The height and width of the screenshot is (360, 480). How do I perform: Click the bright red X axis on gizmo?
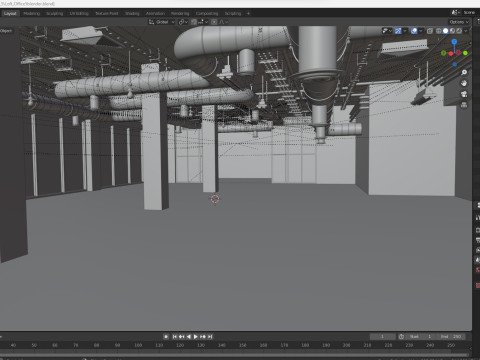coord(451,54)
